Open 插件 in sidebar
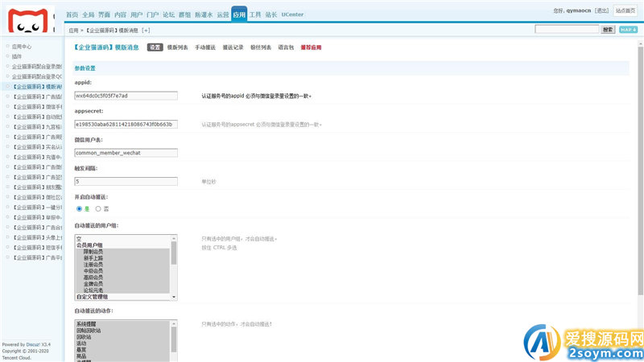Image resolution: width=644 pixels, height=362 pixels. [x=16, y=56]
